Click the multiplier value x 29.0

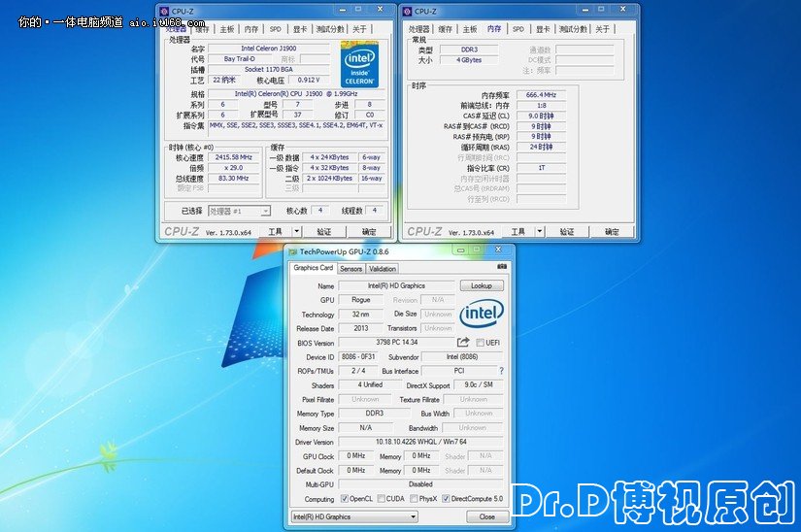[x=234, y=168]
